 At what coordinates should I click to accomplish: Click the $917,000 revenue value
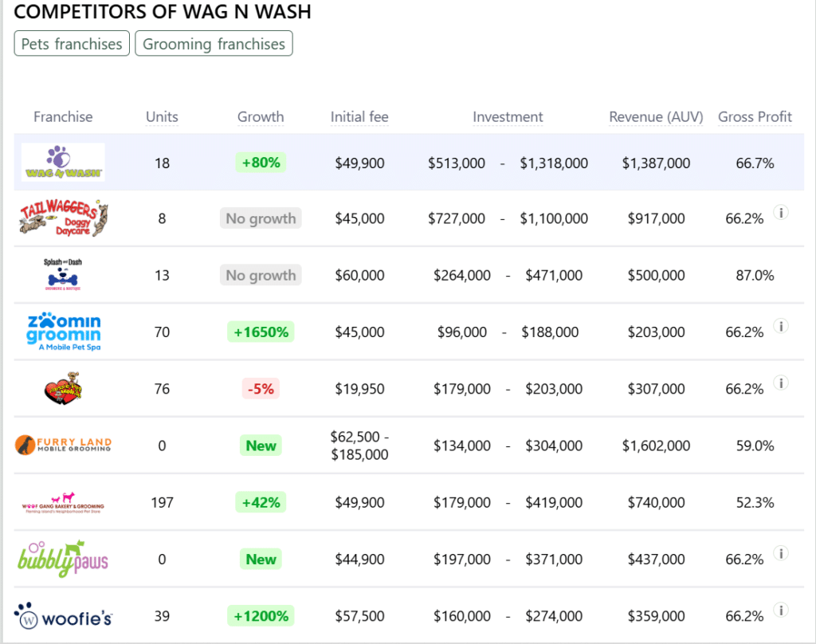657,218
